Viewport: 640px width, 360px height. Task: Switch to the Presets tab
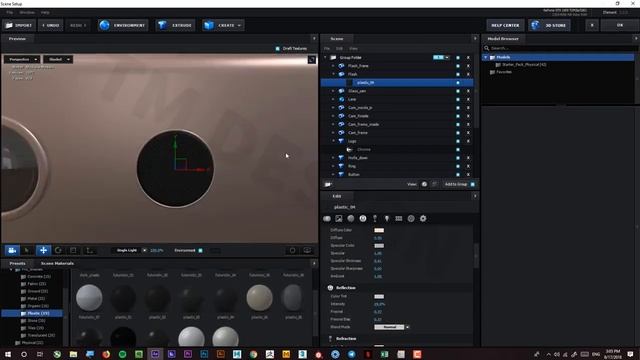tap(18, 263)
